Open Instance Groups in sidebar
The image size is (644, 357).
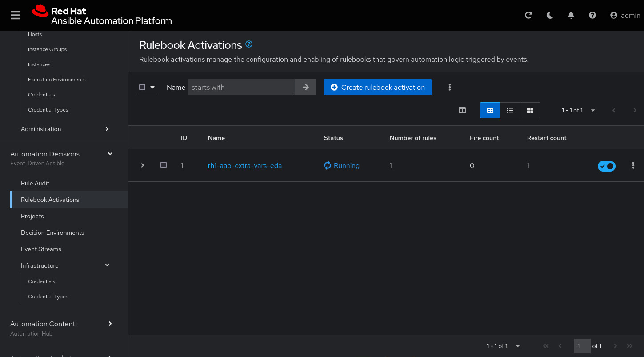[47, 49]
